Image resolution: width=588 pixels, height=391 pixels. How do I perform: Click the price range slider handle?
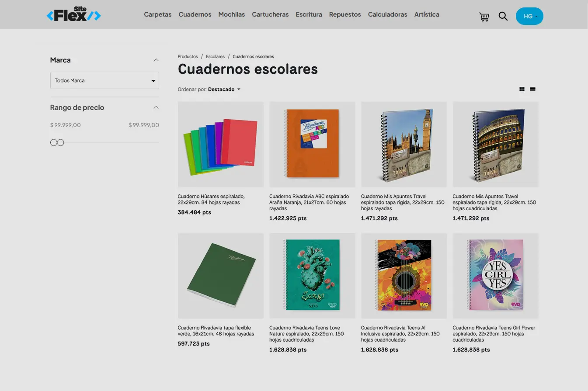(54, 142)
